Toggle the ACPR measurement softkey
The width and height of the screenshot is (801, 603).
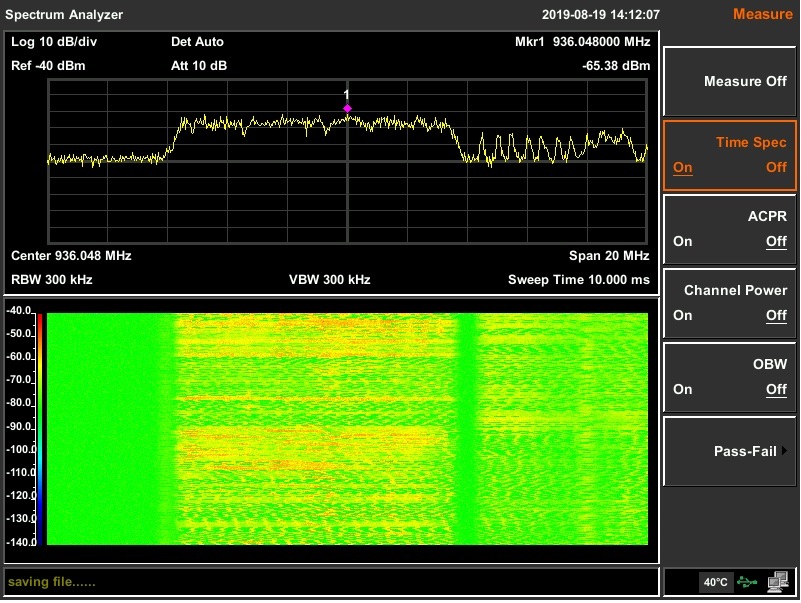pyautogui.click(x=730, y=229)
